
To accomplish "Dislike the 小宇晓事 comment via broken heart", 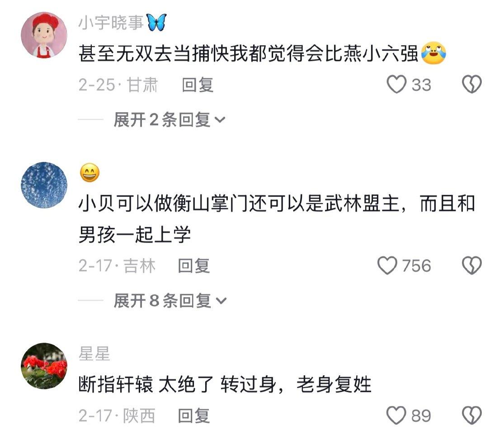I will [471, 85].
